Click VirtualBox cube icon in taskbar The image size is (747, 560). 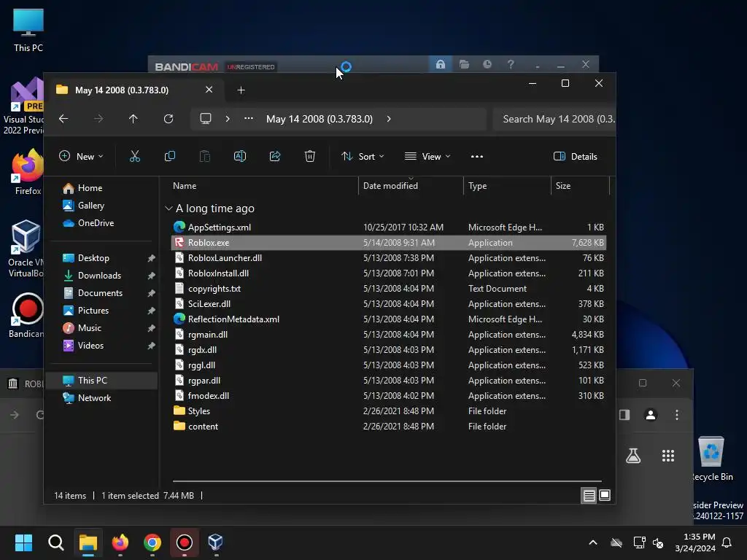216,542
